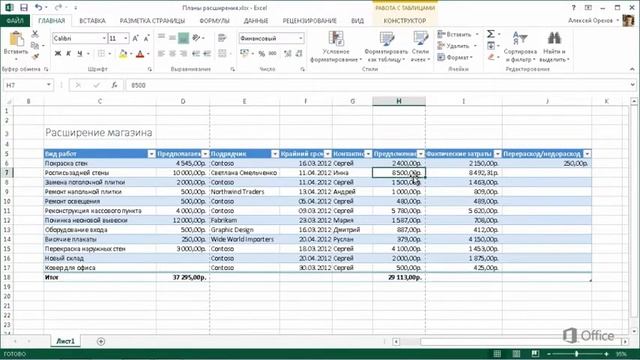The height and width of the screenshot is (360, 640).
Task: Open Conditional Formatting (Условное форматирование)
Action: point(336,47)
